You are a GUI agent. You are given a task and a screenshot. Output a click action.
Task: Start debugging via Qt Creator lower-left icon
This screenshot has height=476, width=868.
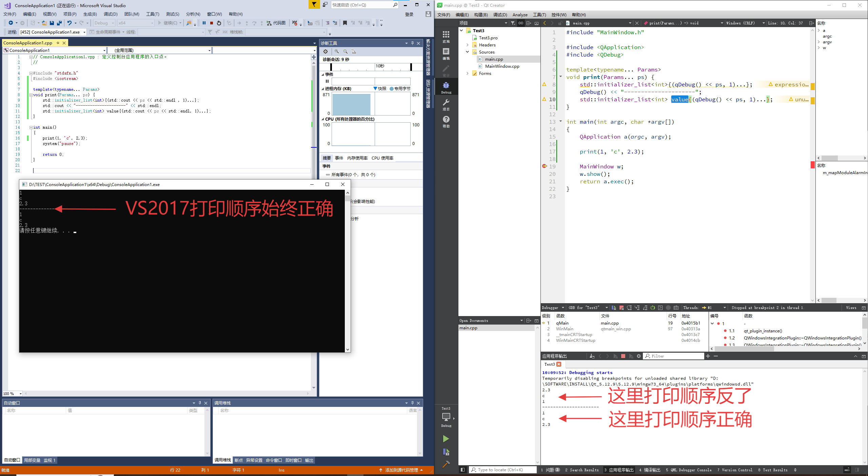click(446, 452)
